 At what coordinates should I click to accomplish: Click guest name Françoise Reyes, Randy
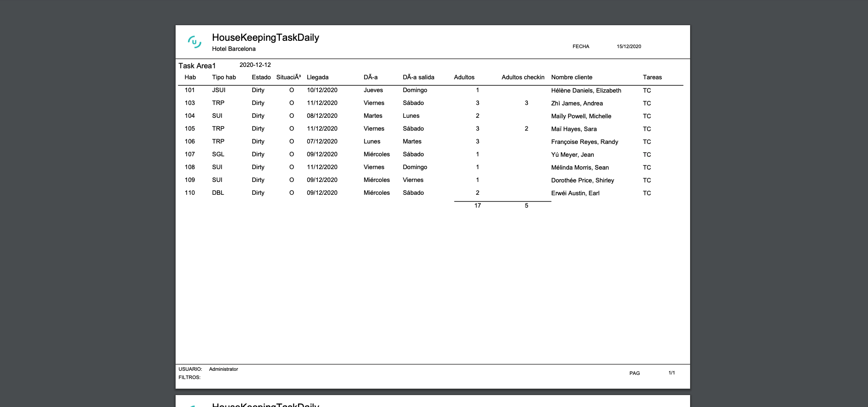(x=584, y=142)
